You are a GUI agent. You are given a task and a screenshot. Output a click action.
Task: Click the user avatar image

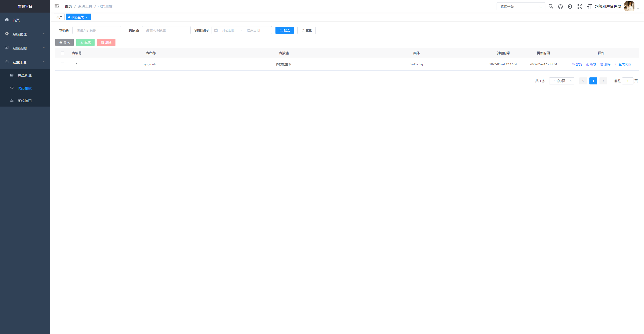(629, 6)
